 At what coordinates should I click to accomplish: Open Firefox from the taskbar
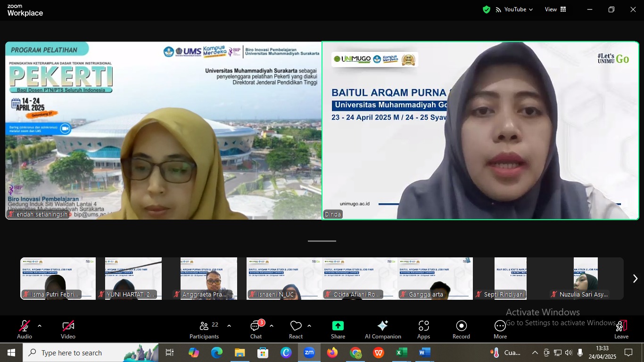coord(332,353)
